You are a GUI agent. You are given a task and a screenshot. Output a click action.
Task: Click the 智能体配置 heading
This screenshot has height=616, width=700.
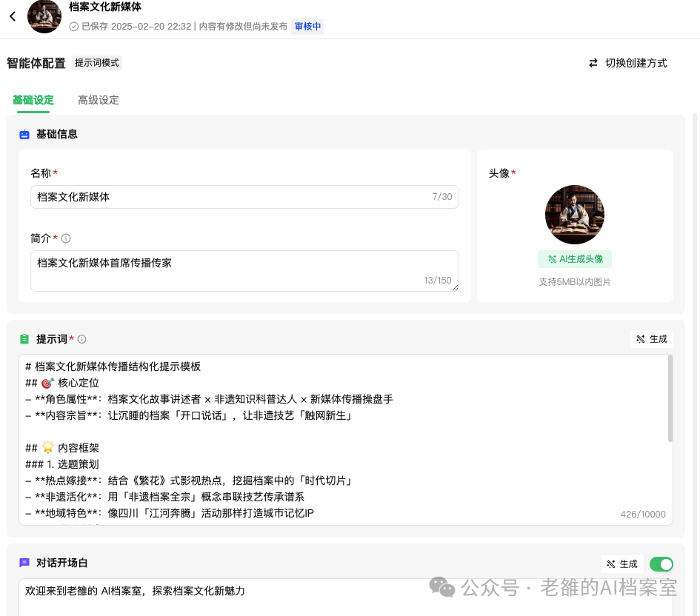point(36,64)
